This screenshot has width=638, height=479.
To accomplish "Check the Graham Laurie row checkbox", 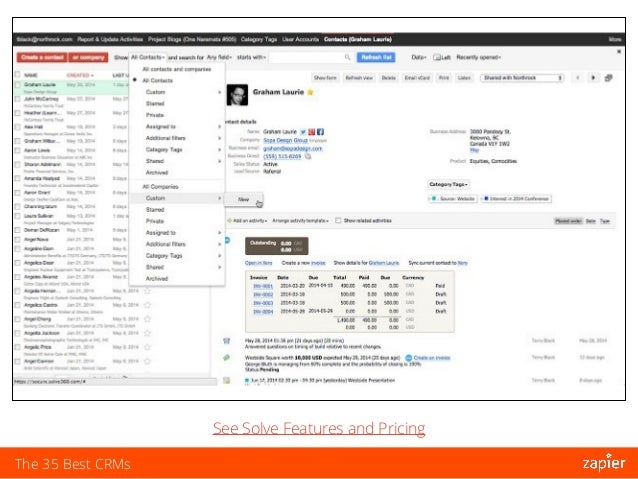I will 17,85.
